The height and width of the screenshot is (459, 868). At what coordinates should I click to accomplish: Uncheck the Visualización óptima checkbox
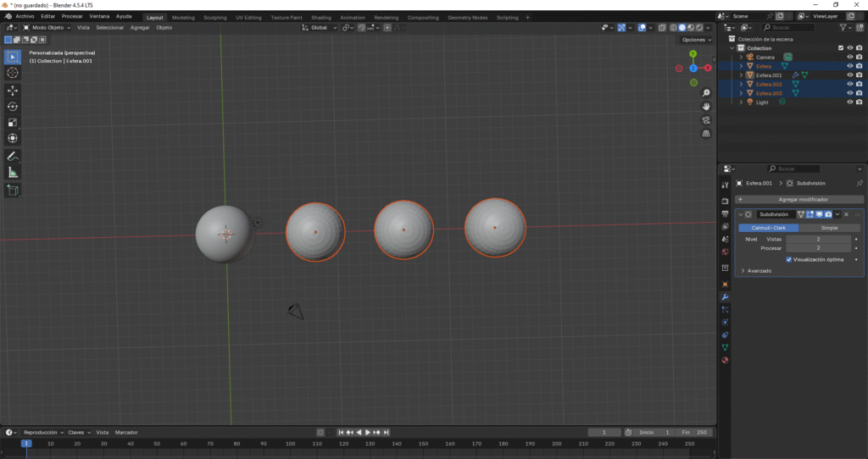(789, 259)
